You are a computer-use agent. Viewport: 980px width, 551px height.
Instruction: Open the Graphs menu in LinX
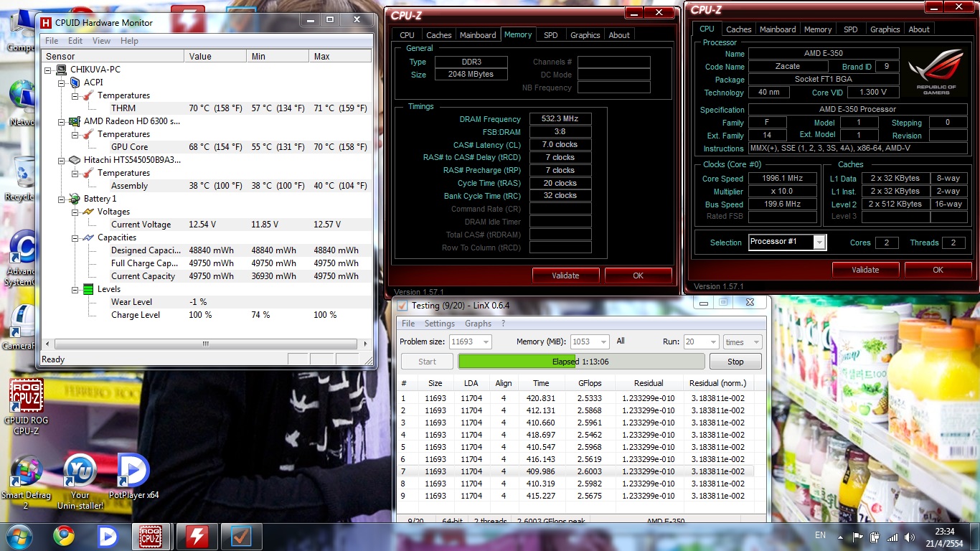pos(479,324)
